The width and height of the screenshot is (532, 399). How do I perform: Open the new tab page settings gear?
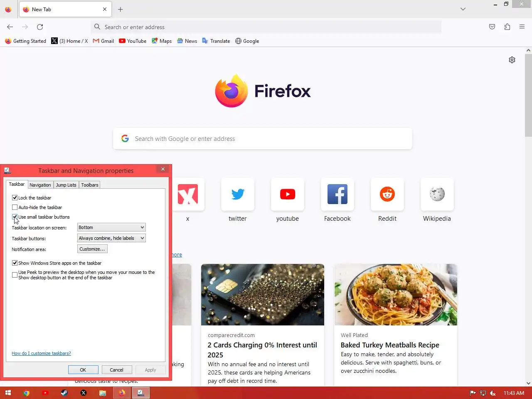512,60
